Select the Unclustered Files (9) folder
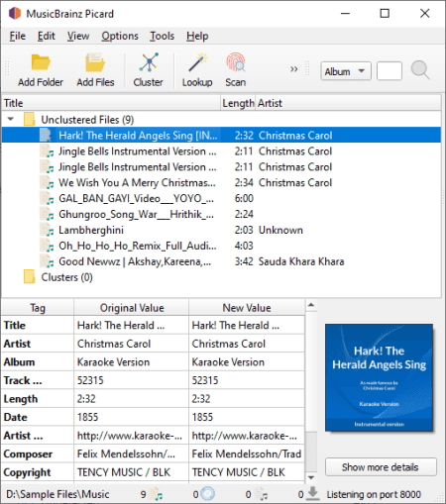 coord(87,120)
